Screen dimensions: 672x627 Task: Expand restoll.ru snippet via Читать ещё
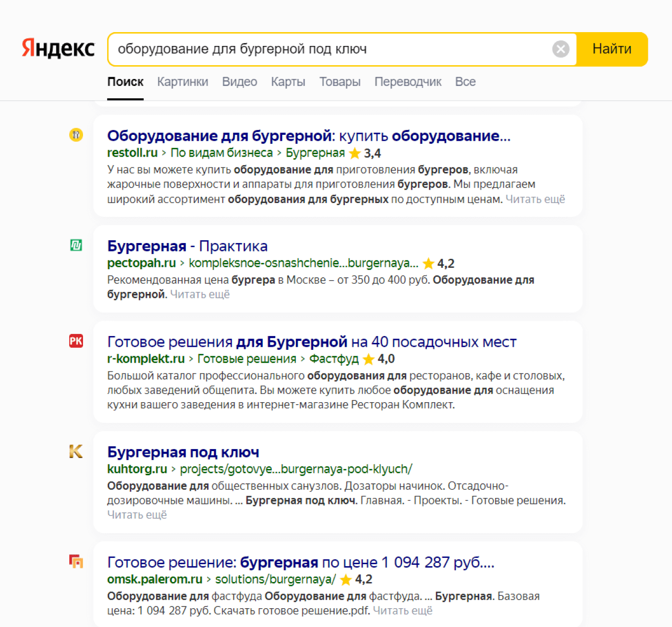point(536,199)
